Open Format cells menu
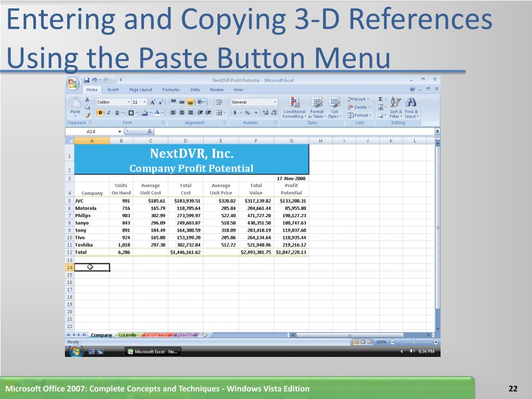This screenshot has height=399, width=532. tap(360, 115)
